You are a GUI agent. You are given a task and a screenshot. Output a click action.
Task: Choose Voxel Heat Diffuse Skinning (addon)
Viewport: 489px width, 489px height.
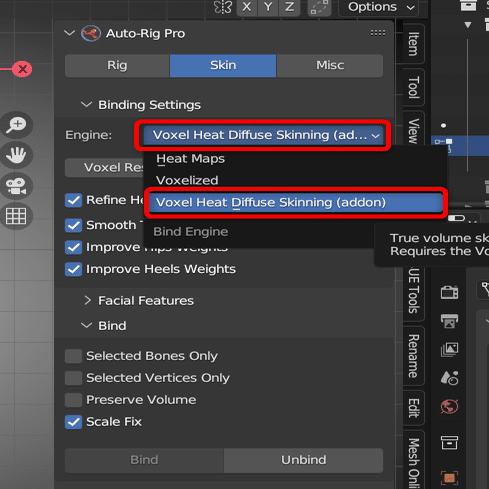pyautogui.click(x=296, y=202)
